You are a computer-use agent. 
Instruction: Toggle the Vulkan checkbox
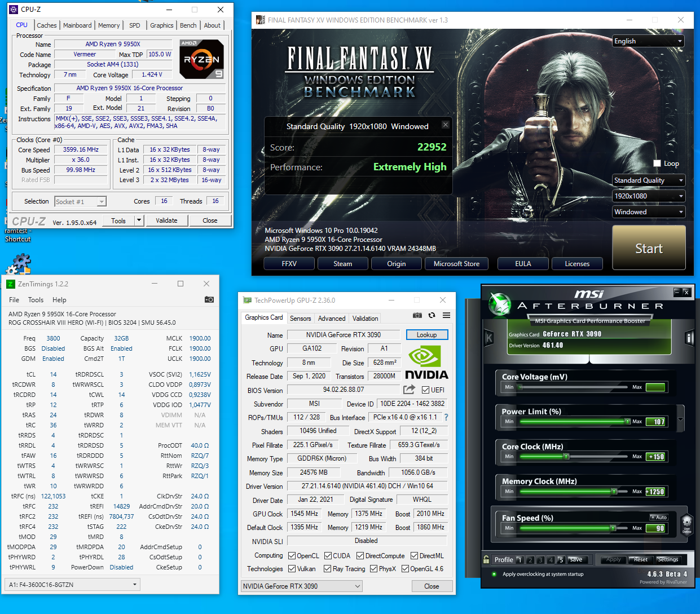click(292, 569)
